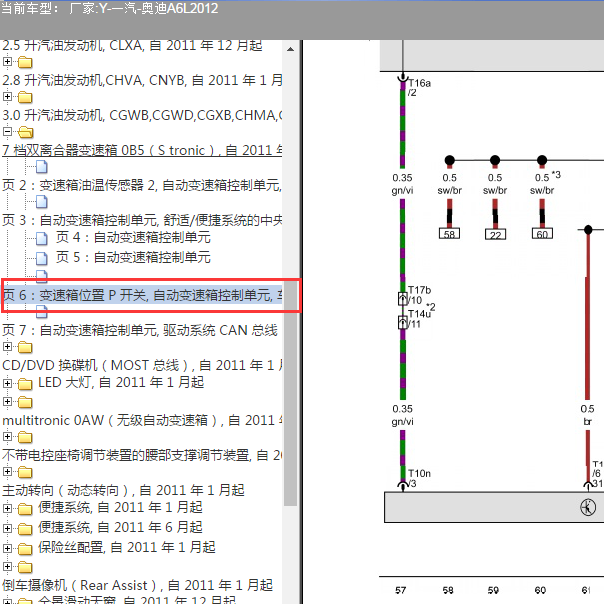Expand the 2.8 升汽油发动机 CHVA node

point(7,61)
